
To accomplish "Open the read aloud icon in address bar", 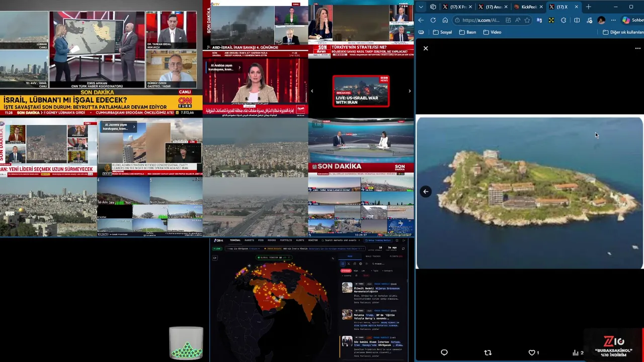I will click(518, 20).
